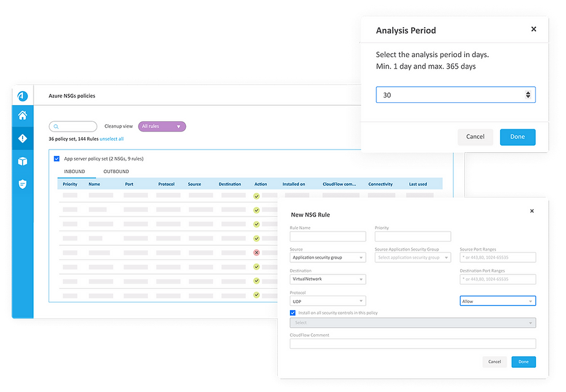
Task: Select the diamond alert icon in the sidebar
Action: click(22, 138)
